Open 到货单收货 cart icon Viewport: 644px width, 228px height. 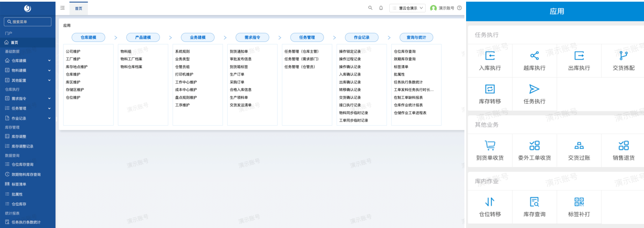point(489,145)
